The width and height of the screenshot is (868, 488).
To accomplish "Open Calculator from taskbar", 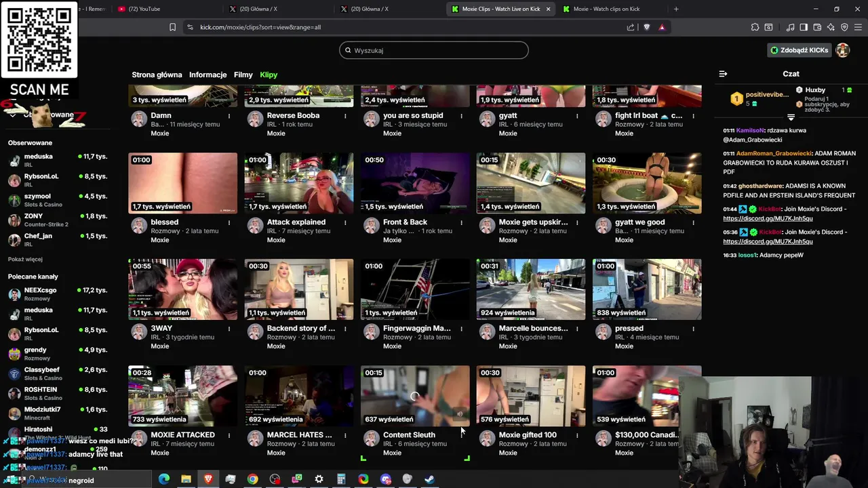I will point(341,479).
